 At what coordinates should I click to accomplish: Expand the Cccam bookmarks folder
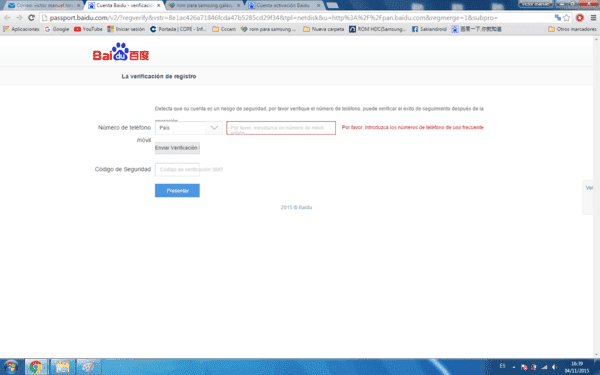[x=224, y=29]
